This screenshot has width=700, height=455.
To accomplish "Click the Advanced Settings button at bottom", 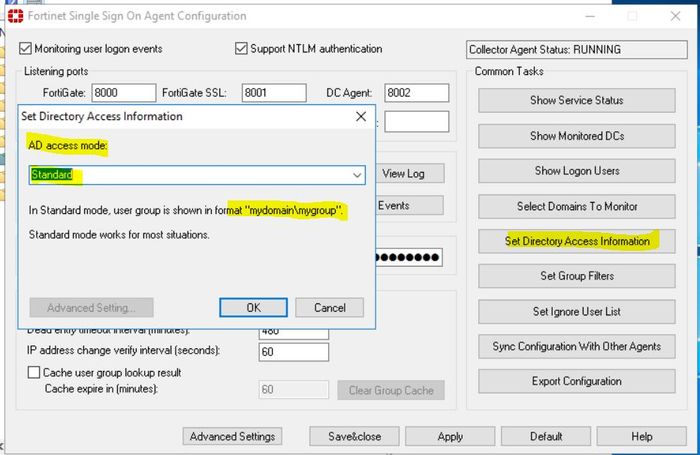I will point(232,436).
